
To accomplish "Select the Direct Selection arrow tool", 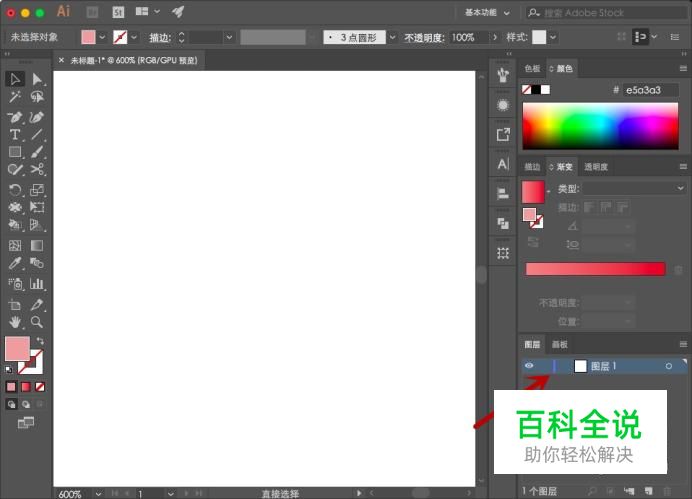I will click(37, 79).
